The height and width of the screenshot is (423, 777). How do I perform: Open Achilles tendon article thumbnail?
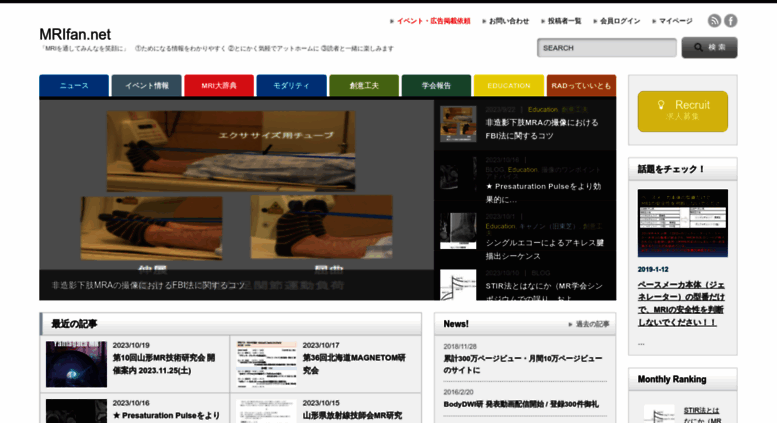coord(458,231)
